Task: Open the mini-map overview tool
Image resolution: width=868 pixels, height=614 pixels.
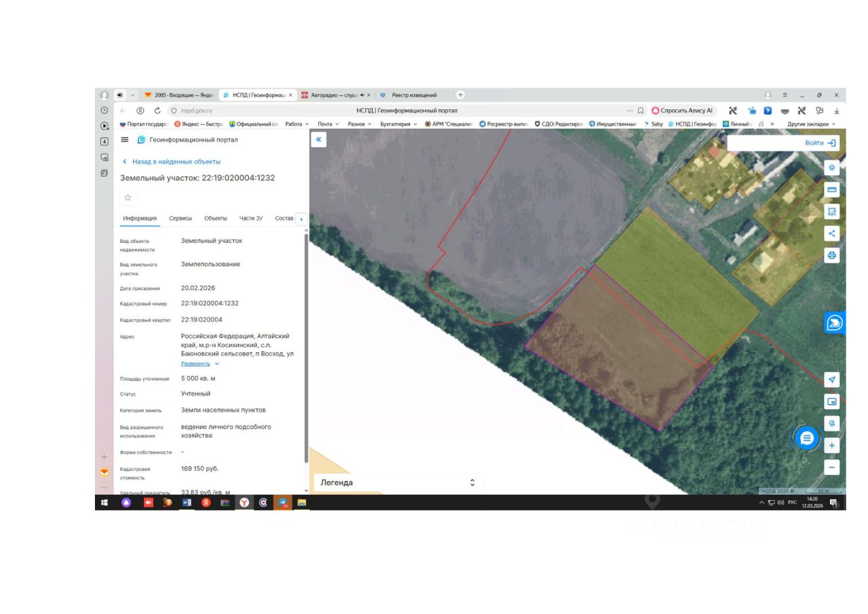Action: tap(832, 402)
